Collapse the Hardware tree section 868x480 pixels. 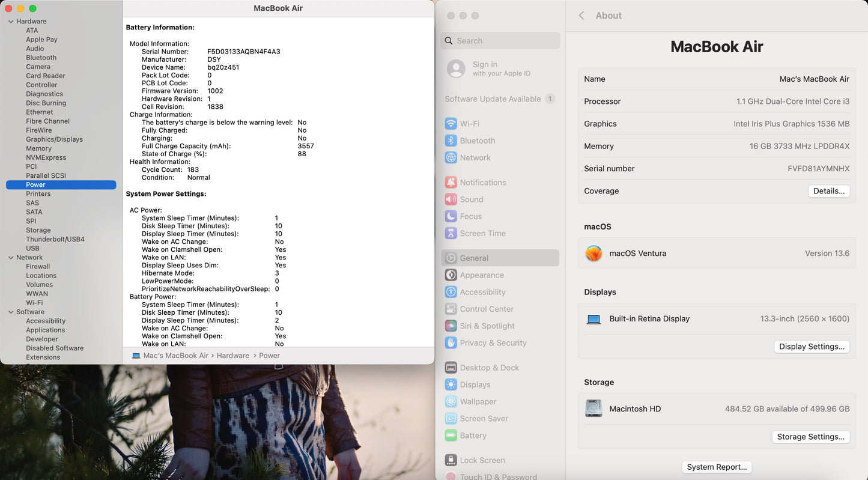(x=11, y=22)
